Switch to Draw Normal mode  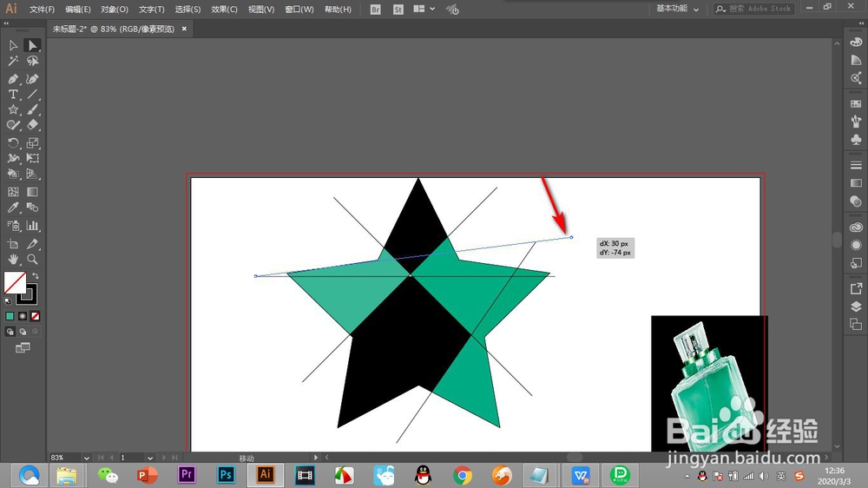click(10, 332)
